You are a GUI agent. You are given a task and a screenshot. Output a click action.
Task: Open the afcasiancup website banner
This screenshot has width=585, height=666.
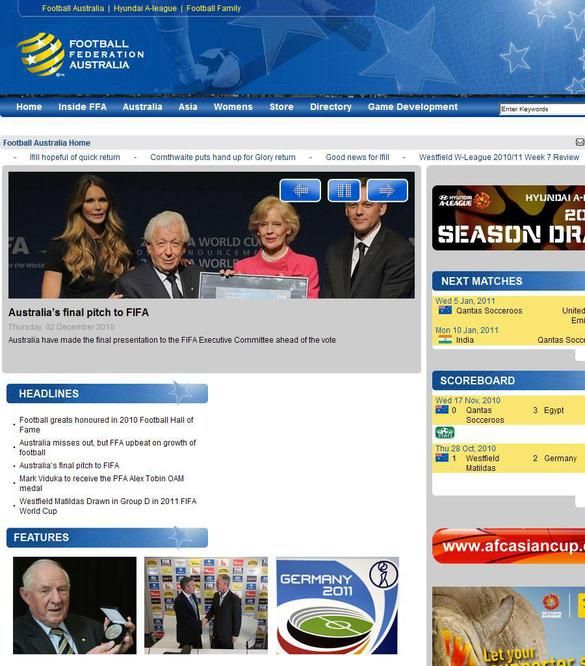pos(509,546)
